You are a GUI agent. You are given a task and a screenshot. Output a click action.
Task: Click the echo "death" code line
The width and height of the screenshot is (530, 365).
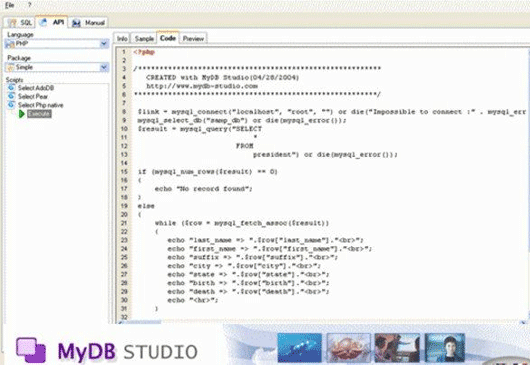click(x=248, y=292)
